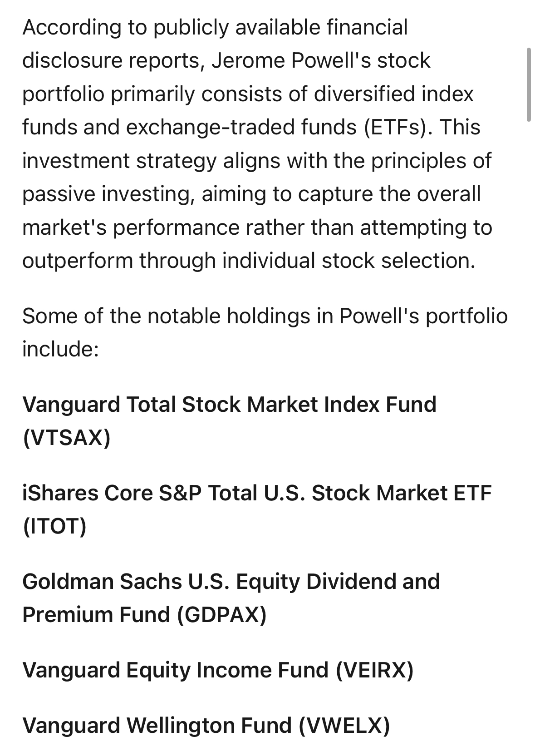
Task: Click the ITOT ticker symbol
Action: [54, 526]
